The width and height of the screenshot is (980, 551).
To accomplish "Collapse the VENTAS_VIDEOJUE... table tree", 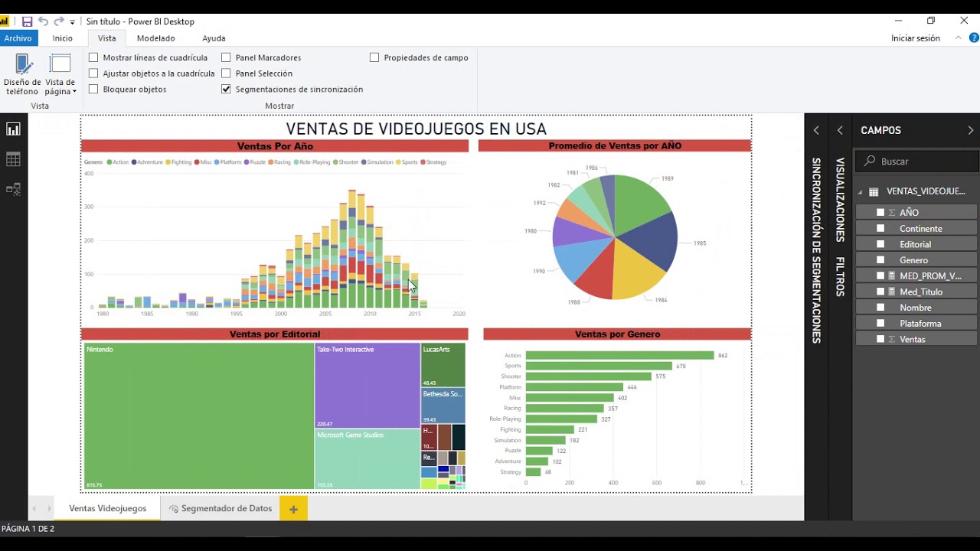I will click(x=860, y=192).
